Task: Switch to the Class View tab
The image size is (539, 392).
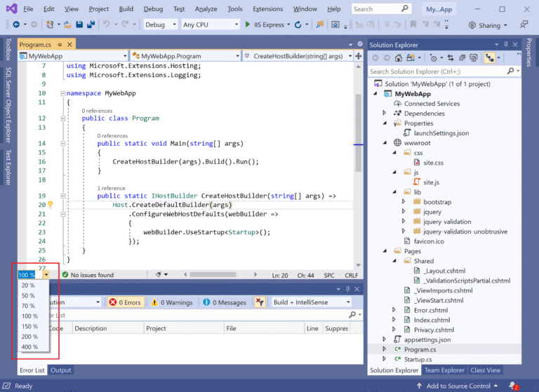Action: click(485, 370)
